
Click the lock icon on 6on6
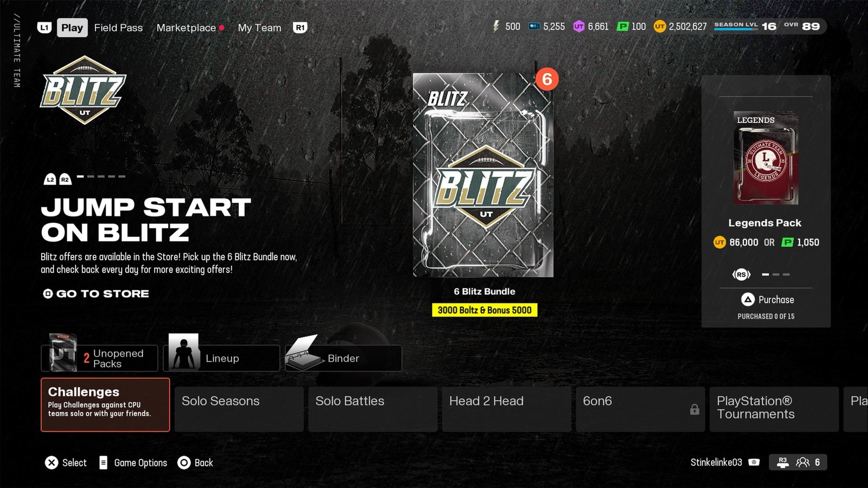click(694, 409)
